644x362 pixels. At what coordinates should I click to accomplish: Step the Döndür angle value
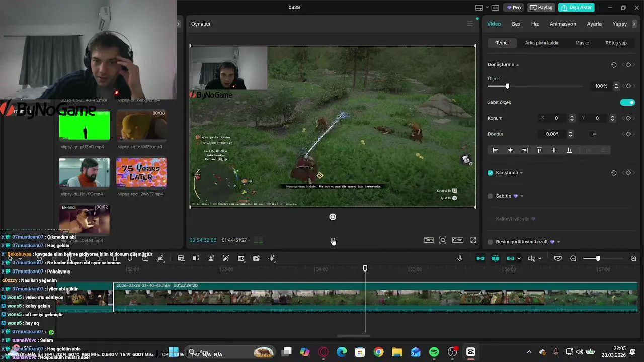coord(570,134)
